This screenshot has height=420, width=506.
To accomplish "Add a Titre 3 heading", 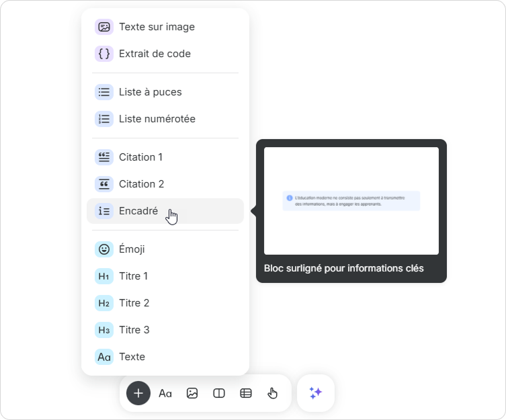I will [134, 330].
